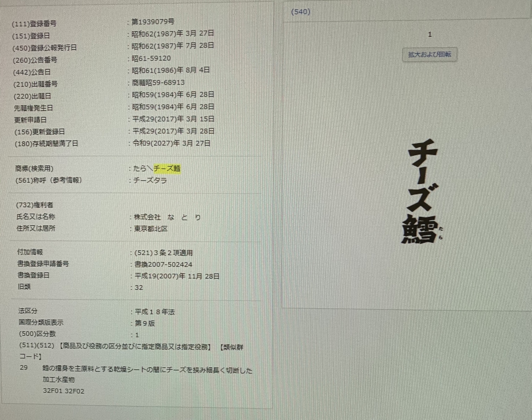The image size is (532, 420).
Task: Click the (500)区分数 label
Action: (37, 334)
